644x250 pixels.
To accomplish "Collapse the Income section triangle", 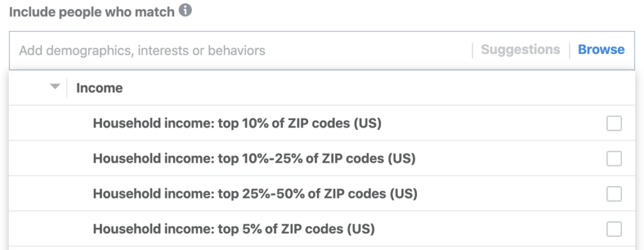I will coord(55,87).
